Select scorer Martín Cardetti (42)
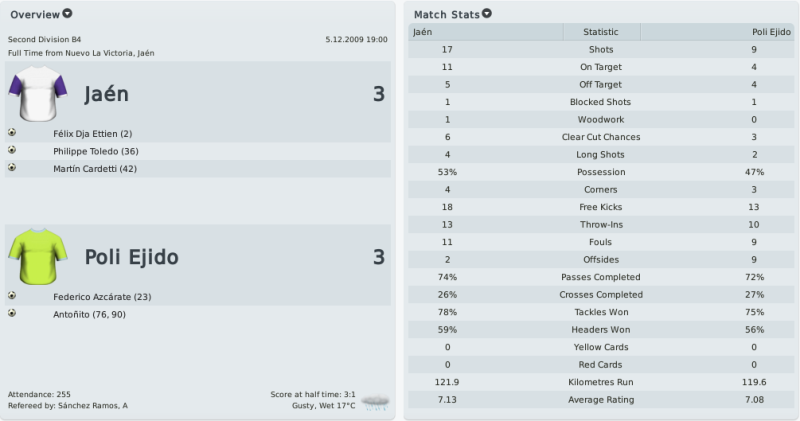 (x=95, y=169)
